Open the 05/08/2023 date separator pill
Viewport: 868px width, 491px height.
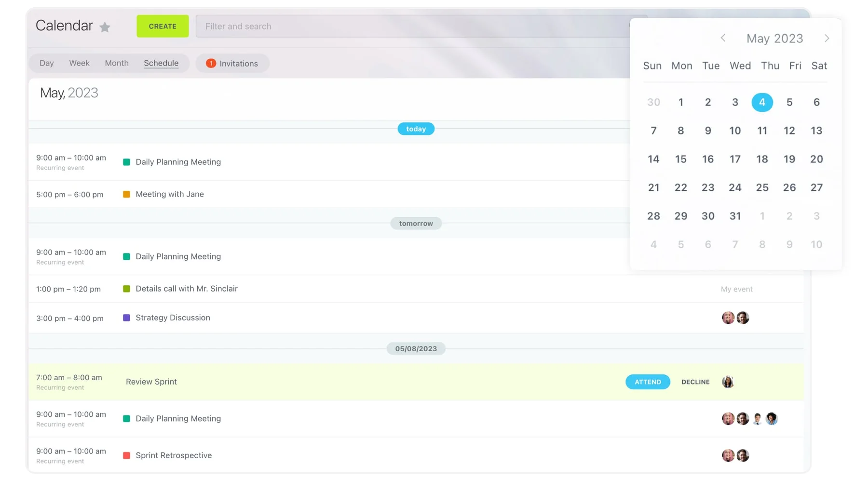pos(416,348)
